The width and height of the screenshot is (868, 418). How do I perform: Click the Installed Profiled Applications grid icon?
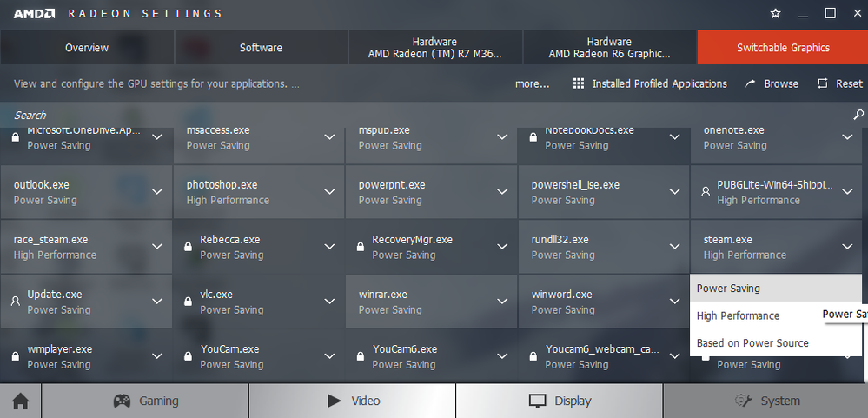point(579,83)
